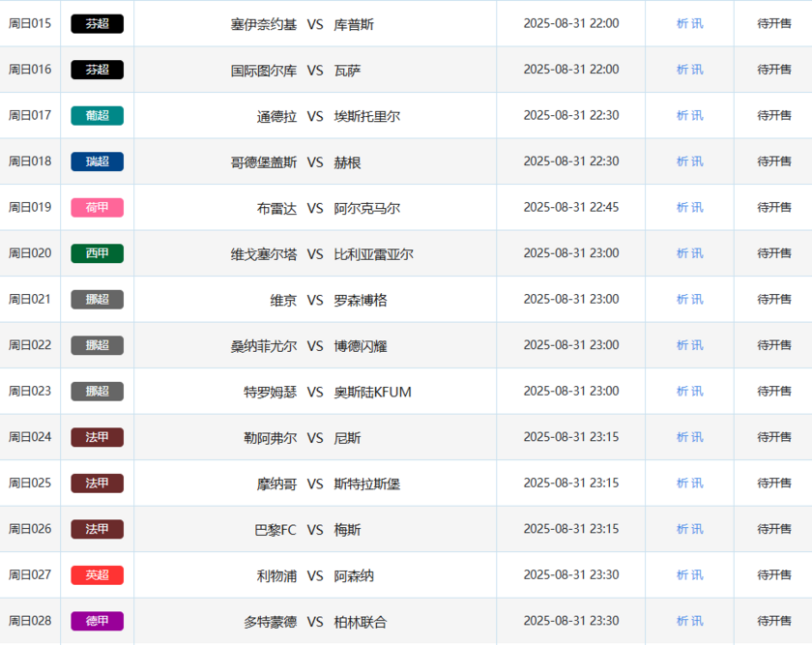This screenshot has height=645, width=812.
Task: Select the pink 荷甲 league tag
Action: 97,208
